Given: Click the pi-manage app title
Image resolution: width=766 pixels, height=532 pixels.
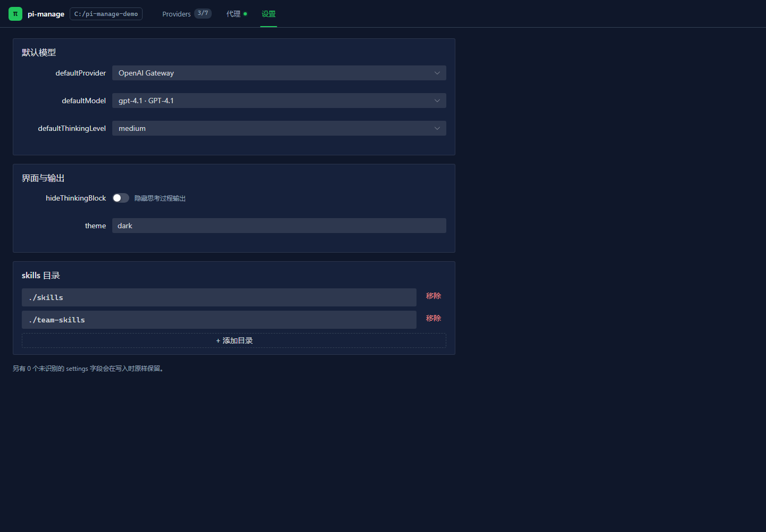Looking at the screenshot, I should (x=46, y=14).
